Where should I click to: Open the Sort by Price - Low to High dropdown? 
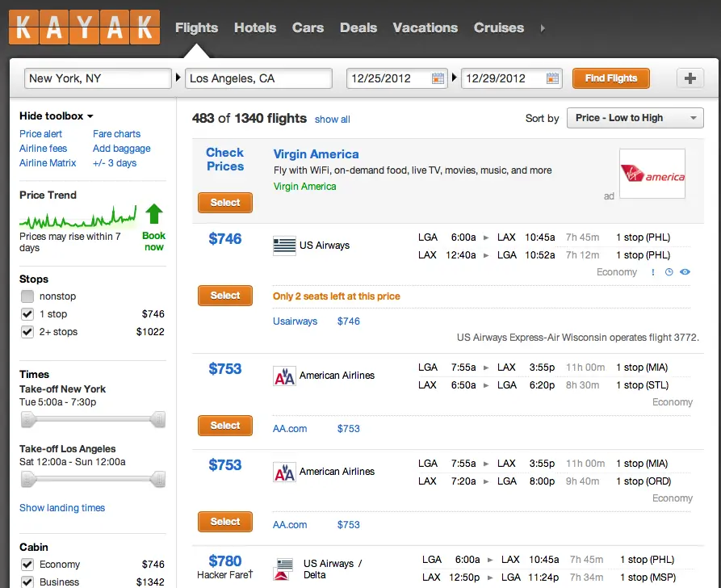point(635,118)
